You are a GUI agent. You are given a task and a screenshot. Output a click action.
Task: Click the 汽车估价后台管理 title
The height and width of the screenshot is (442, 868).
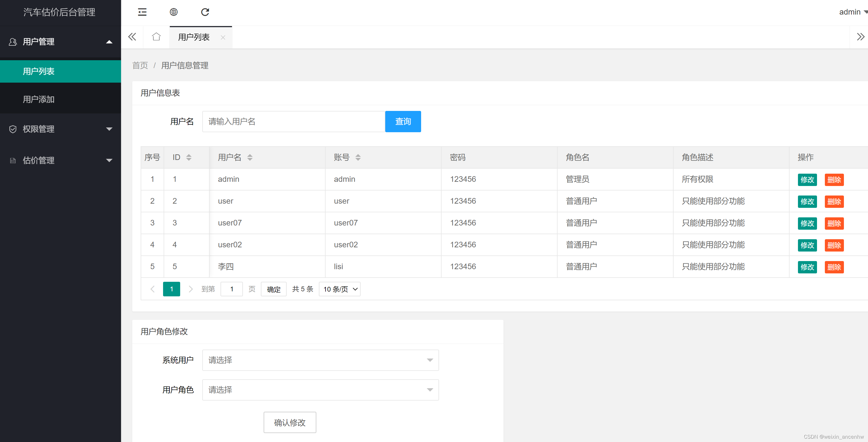point(59,12)
